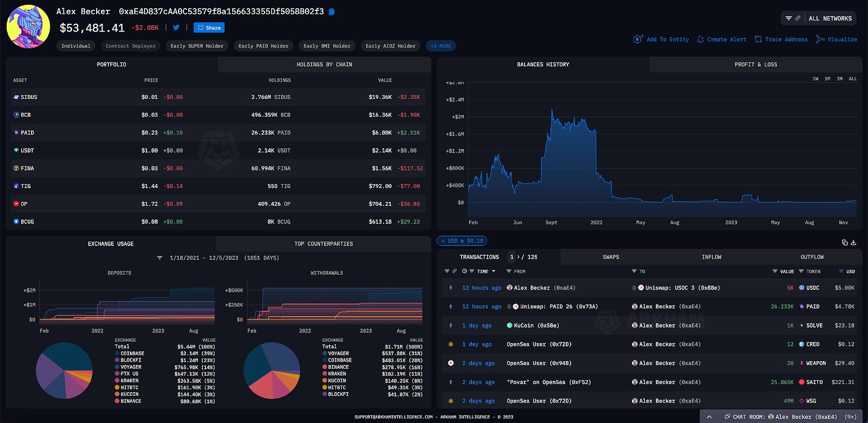The width and height of the screenshot is (868, 423).
Task: Open the Top Counterparties tab
Action: [323, 244]
